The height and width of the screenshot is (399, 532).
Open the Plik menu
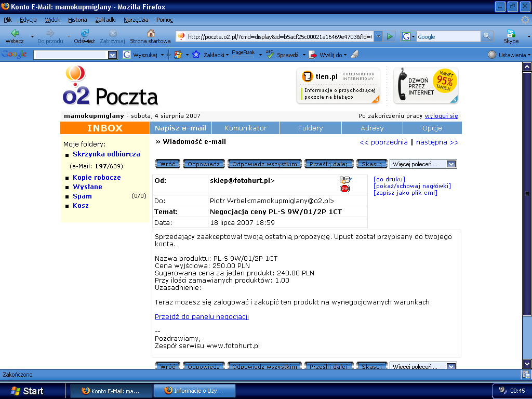pos(8,20)
